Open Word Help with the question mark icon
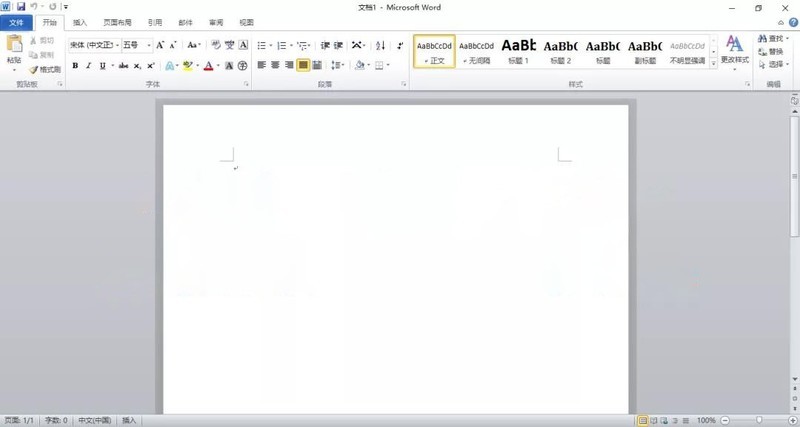800x427 pixels. pos(791,22)
